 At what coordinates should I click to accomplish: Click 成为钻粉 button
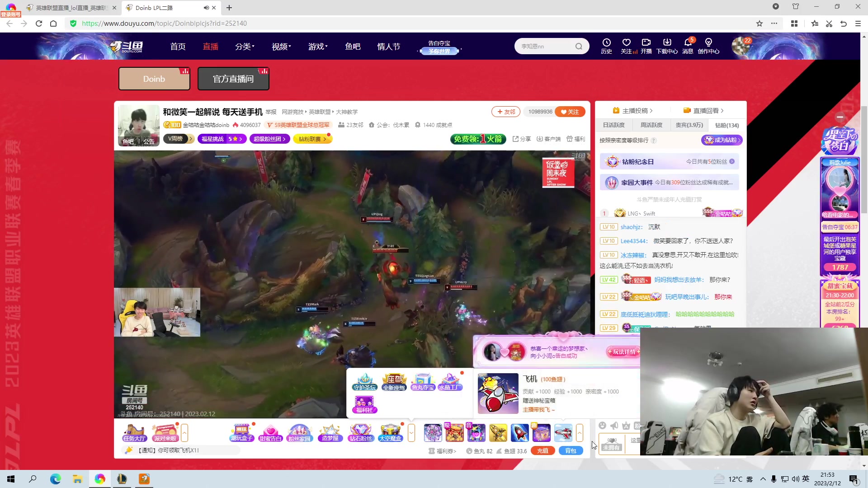pyautogui.click(x=722, y=140)
